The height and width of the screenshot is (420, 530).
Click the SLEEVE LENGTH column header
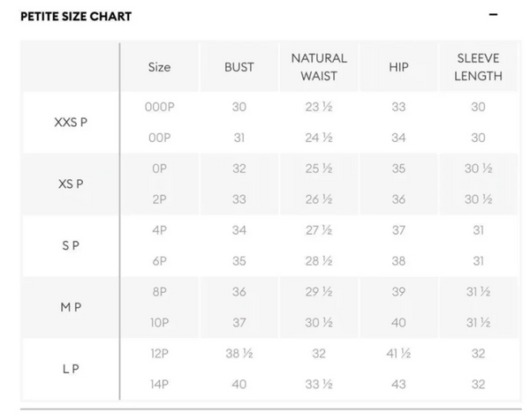tap(478, 67)
